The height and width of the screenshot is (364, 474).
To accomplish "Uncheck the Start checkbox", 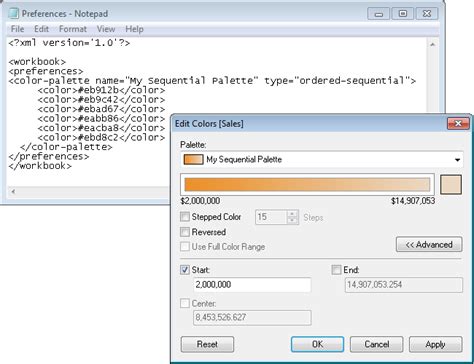I will click(x=185, y=270).
